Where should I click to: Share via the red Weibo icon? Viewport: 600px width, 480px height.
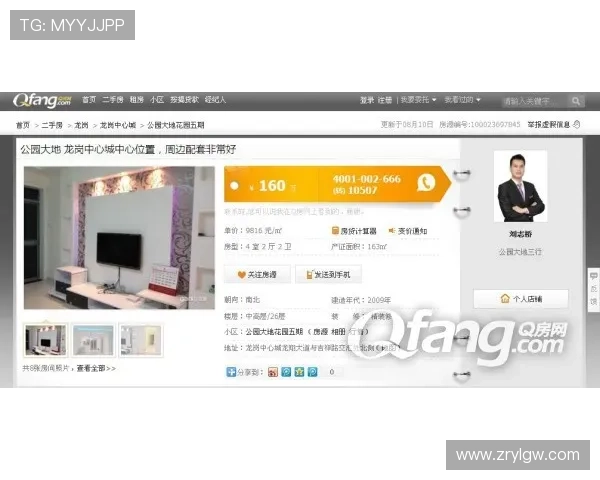[273, 372]
